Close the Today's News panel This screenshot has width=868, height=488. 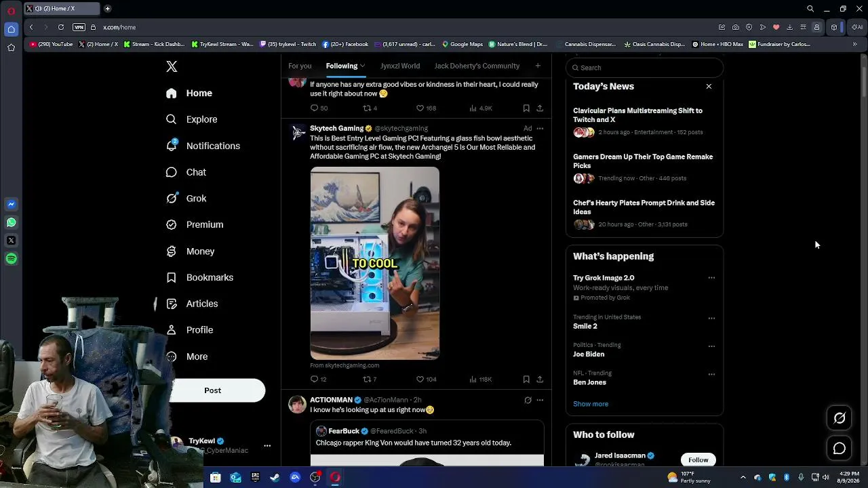[x=709, y=86]
